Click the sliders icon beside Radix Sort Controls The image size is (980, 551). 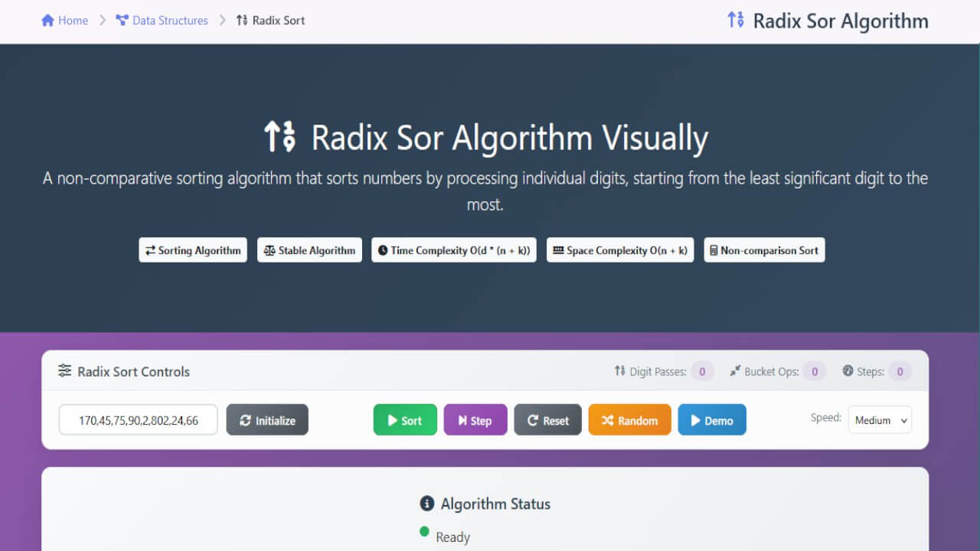[x=65, y=371]
